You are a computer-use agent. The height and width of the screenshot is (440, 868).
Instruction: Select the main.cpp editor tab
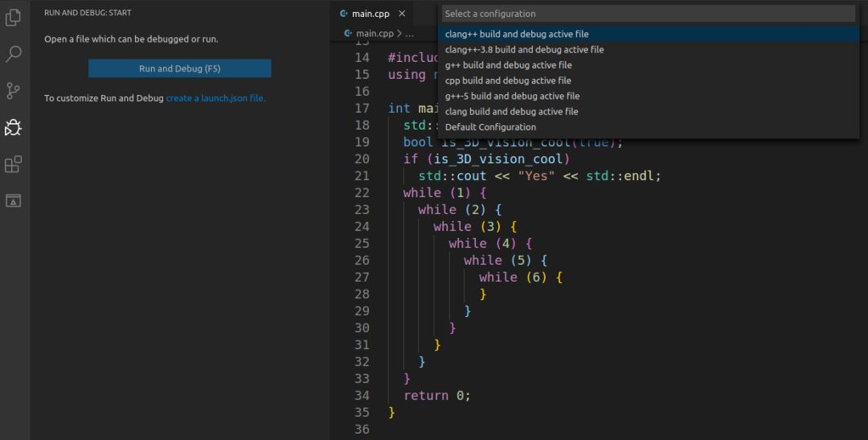(373, 14)
